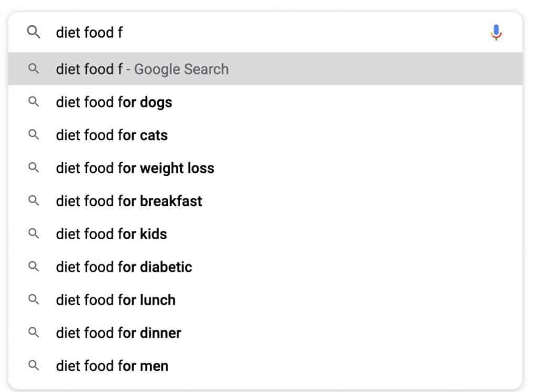Select the 'diet food for breakfast' suggestion

(x=129, y=201)
